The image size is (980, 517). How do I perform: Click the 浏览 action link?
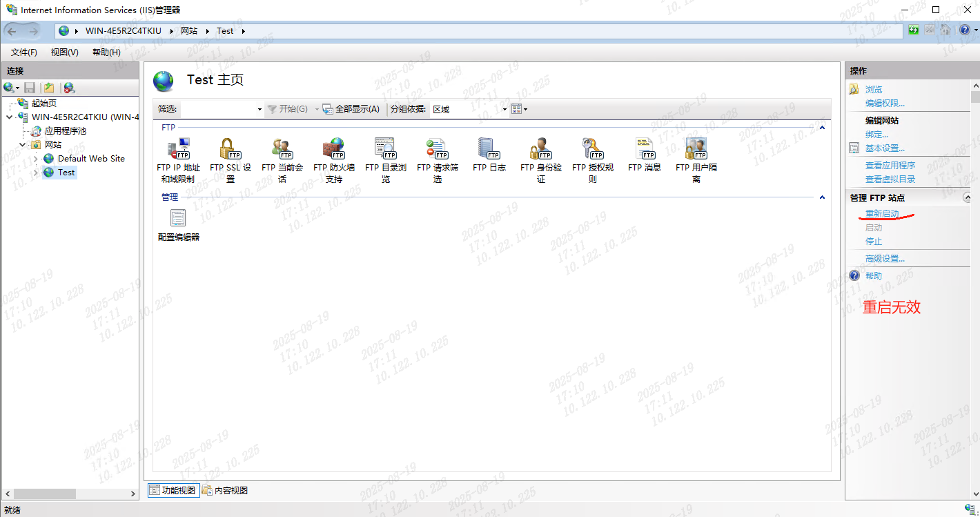[874, 90]
